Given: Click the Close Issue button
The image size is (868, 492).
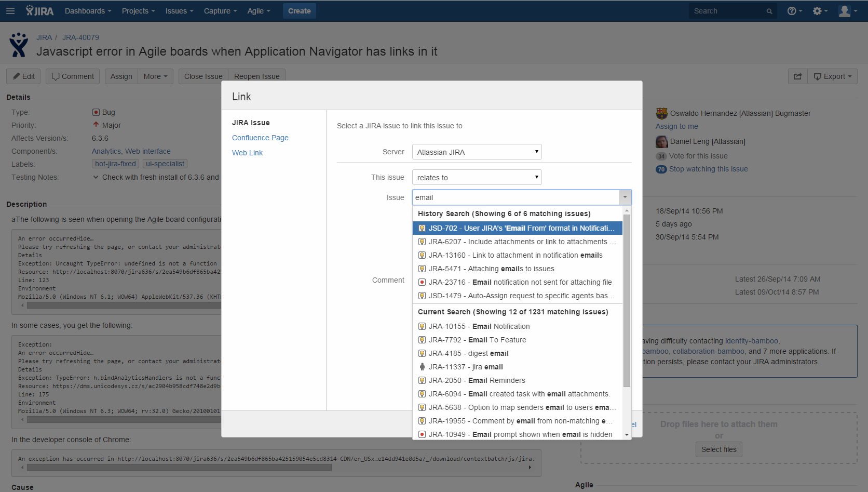Looking at the screenshot, I should click(x=203, y=76).
